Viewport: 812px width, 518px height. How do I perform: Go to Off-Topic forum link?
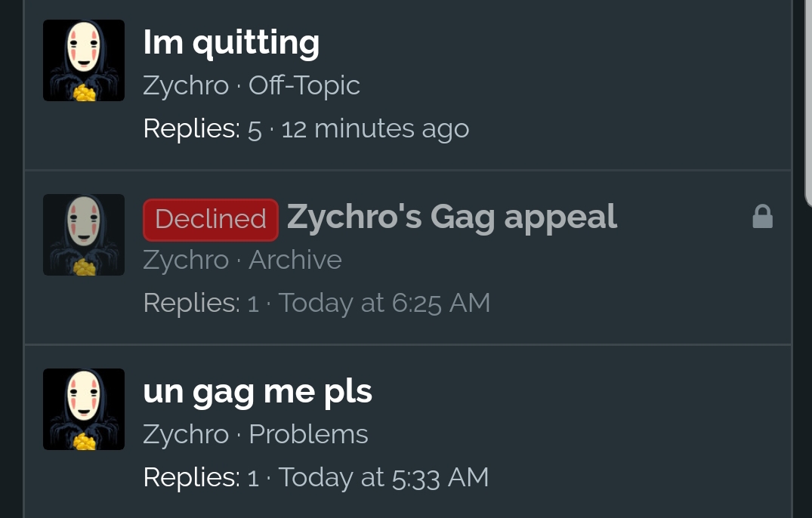pyautogui.click(x=304, y=85)
